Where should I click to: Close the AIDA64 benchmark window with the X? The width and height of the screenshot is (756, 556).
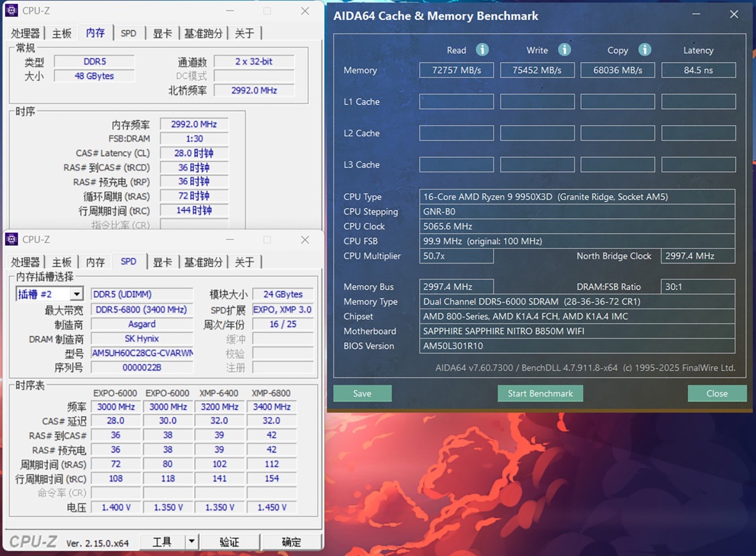pos(734,15)
